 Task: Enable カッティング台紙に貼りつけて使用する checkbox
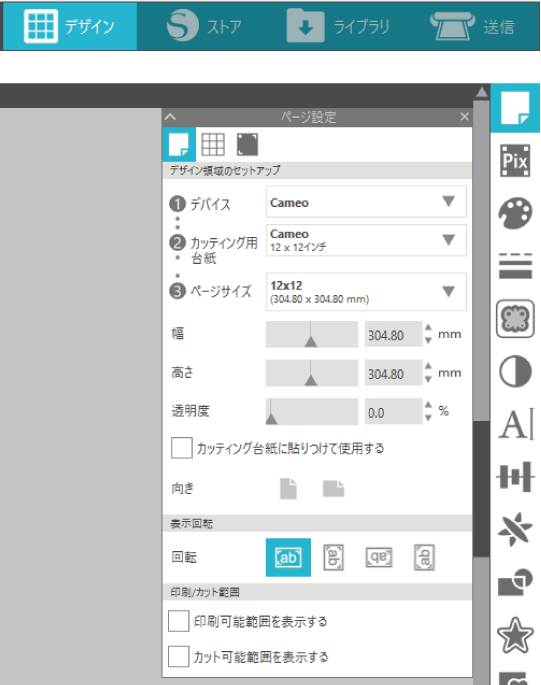181,448
